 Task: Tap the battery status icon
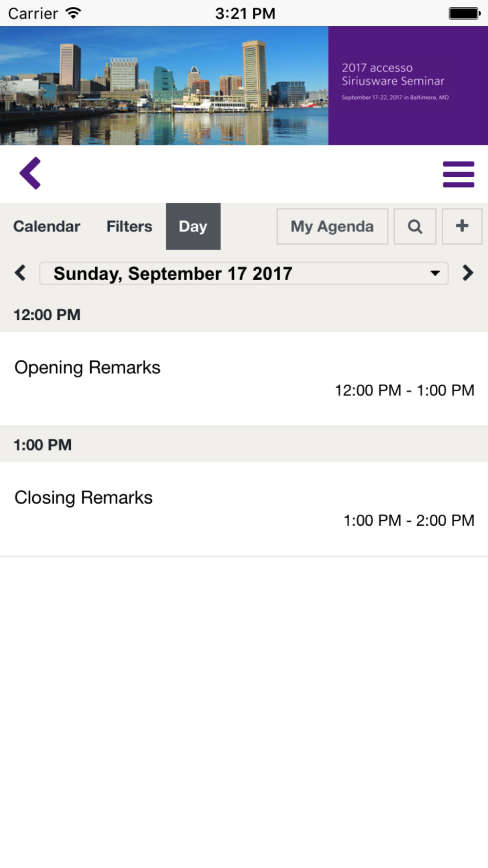click(x=465, y=13)
